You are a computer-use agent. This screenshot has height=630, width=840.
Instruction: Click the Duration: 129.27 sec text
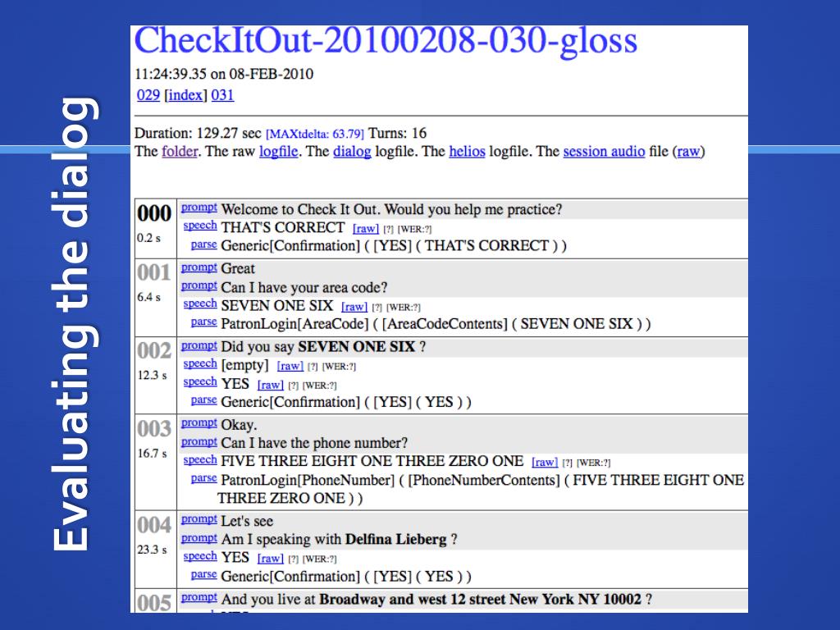pos(198,134)
